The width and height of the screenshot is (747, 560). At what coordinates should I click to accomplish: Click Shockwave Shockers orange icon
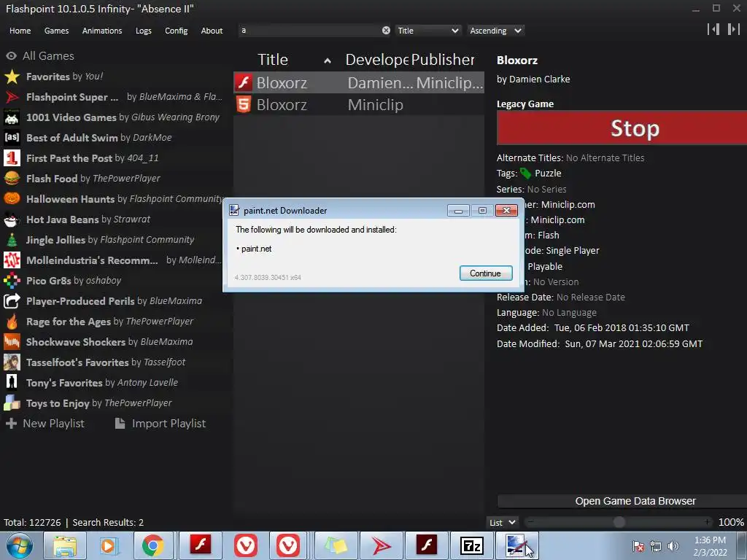tap(12, 342)
